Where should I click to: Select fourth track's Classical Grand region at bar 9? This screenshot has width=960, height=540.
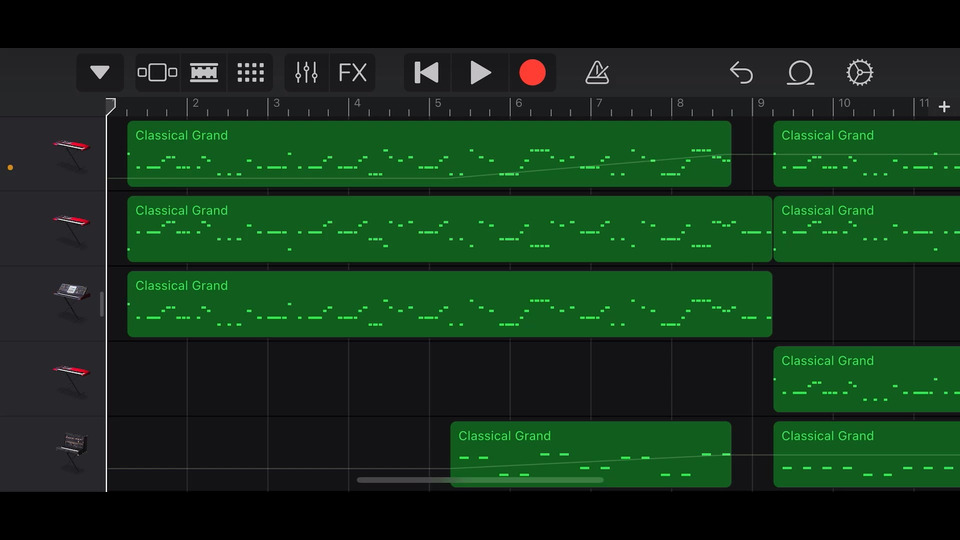867,379
